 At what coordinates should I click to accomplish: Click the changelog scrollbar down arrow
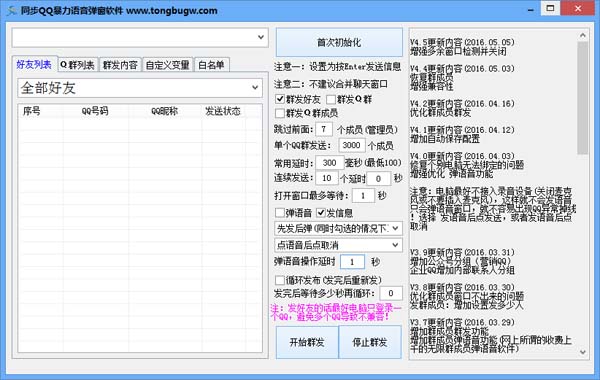pos(582,352)
